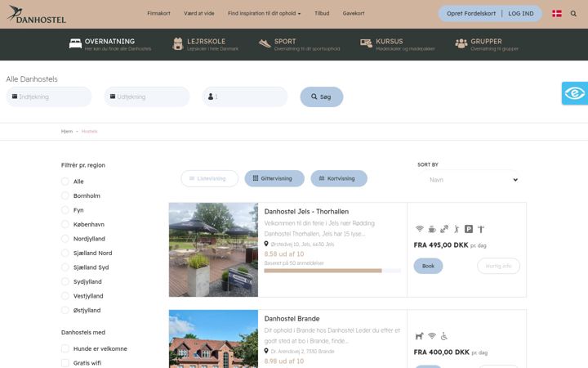Select the København region filter

(65, 224)
